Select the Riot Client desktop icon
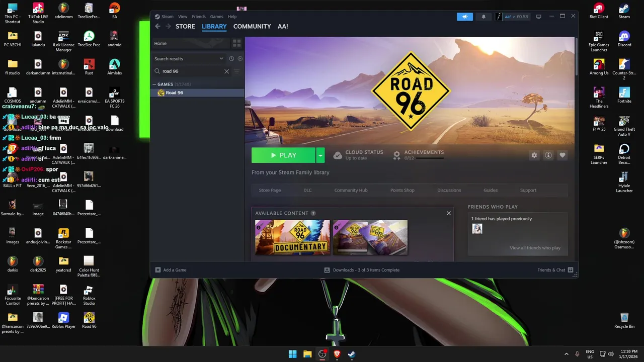Viewport: 644px width, 362px height. 599,11
